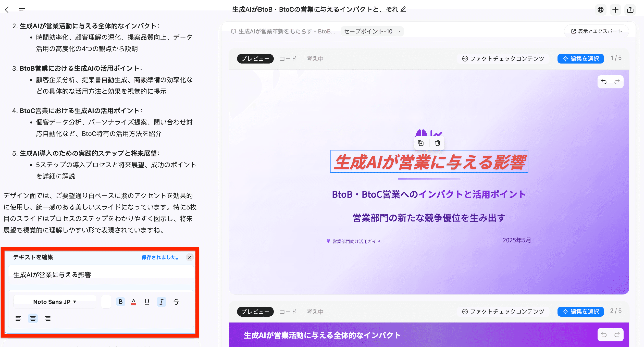Viewport: 644px width, 347px height.
Task: Click 表示とエクスポート button
Action: (x=596, y=31)
